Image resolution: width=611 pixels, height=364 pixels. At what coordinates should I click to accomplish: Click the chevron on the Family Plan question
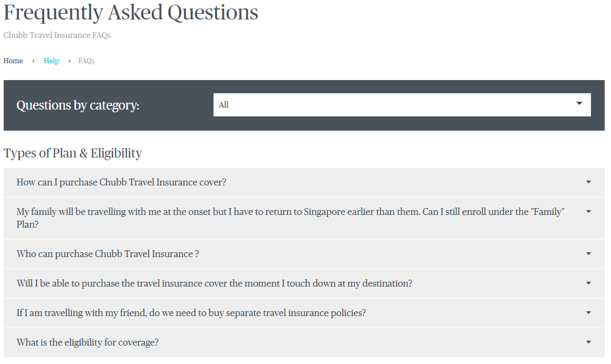tap(588, 211)
